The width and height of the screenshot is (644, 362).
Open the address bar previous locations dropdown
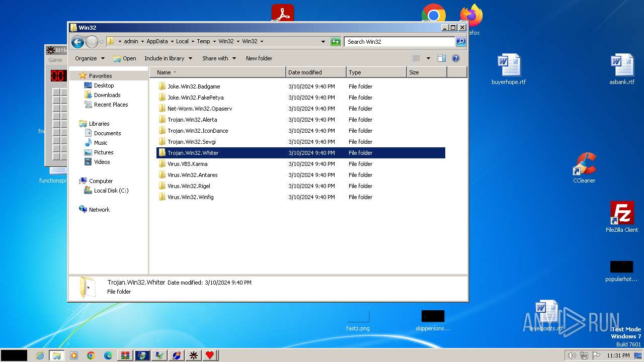(x=323, y=42)
